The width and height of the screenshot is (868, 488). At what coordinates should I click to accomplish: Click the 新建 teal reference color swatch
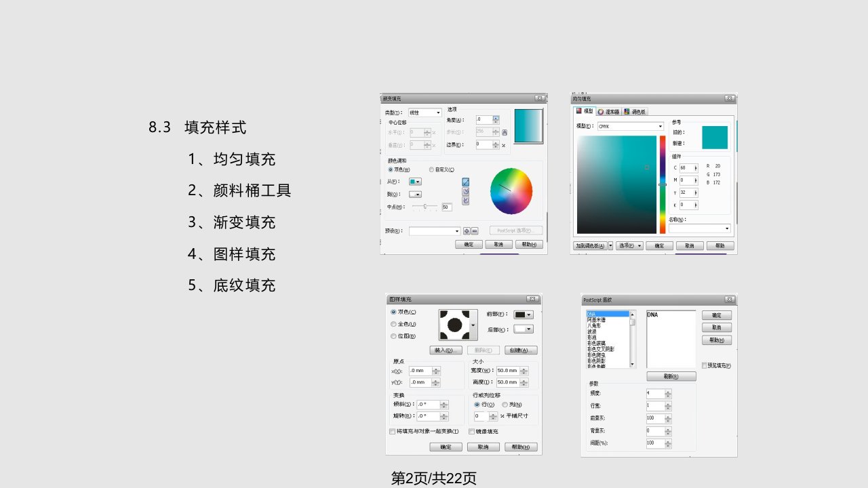715,143
